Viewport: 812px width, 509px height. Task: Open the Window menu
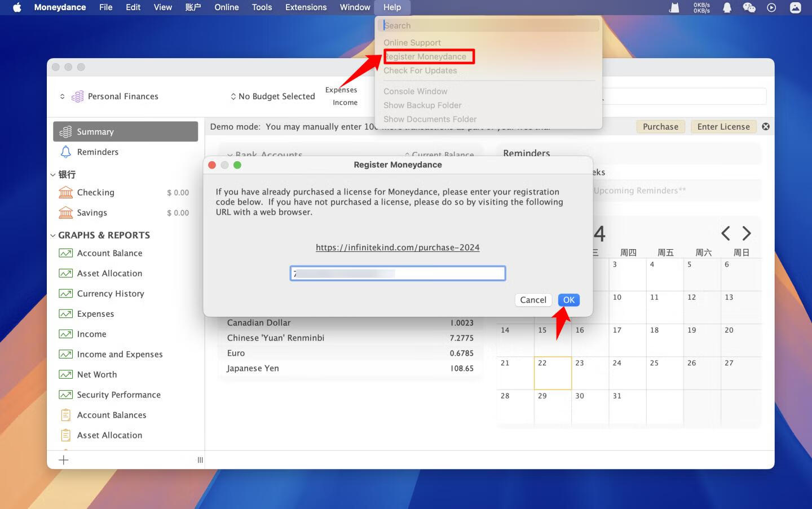(x=355, y=7)
